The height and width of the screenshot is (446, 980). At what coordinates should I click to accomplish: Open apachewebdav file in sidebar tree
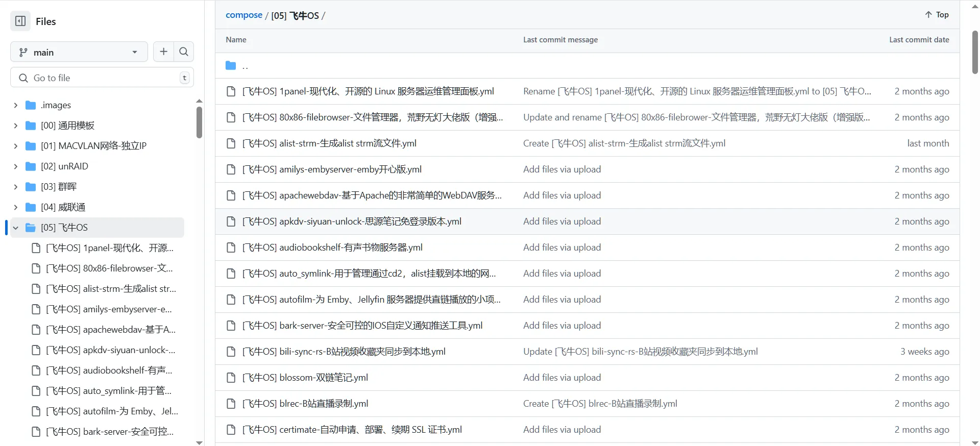click(111, 330)
